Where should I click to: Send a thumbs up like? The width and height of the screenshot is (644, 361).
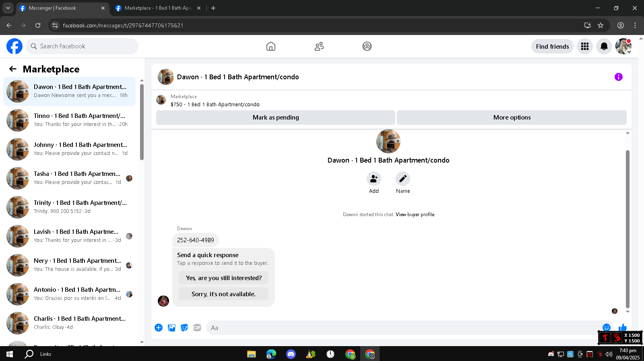click(x=623, y=327)
